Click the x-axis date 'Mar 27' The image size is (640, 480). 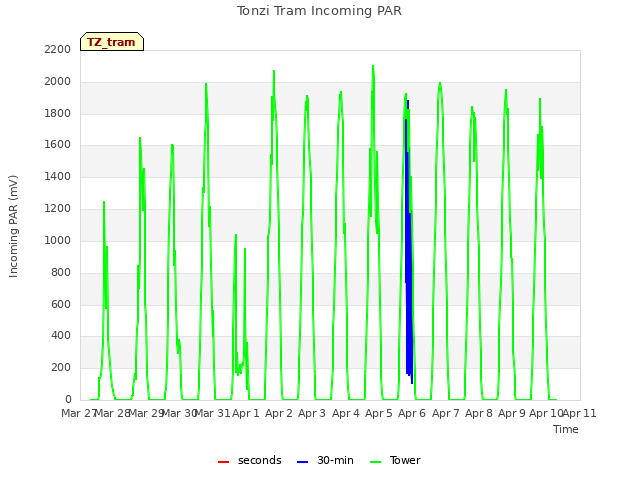point(79,413)
